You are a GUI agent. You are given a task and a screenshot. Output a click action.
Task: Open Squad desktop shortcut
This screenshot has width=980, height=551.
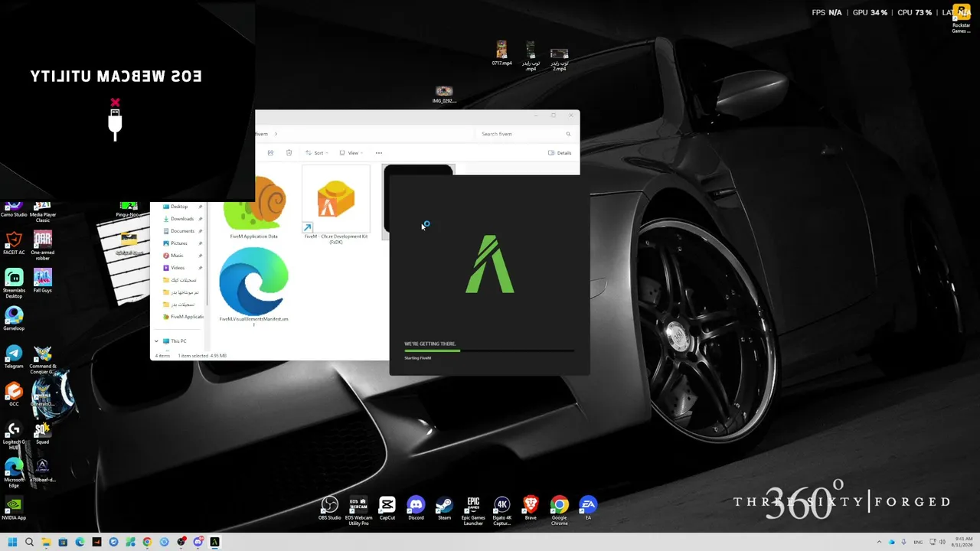(x=43, y=432)
